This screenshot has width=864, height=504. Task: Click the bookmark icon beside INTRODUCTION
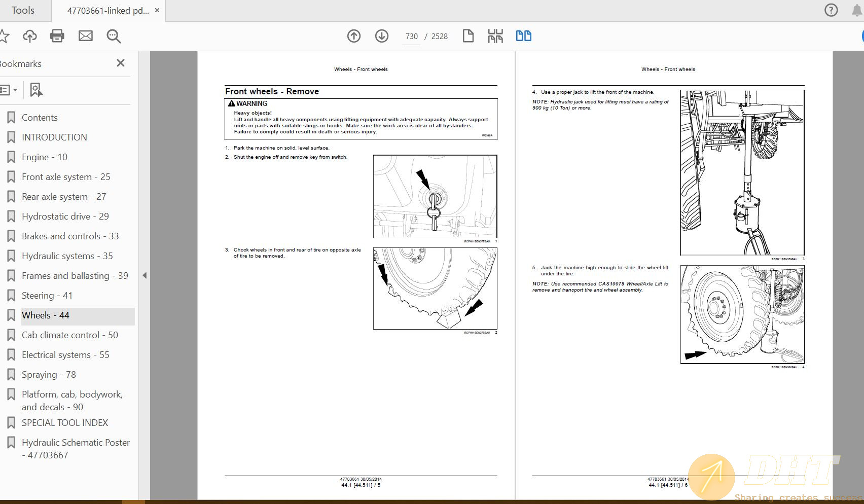[11, 137]
